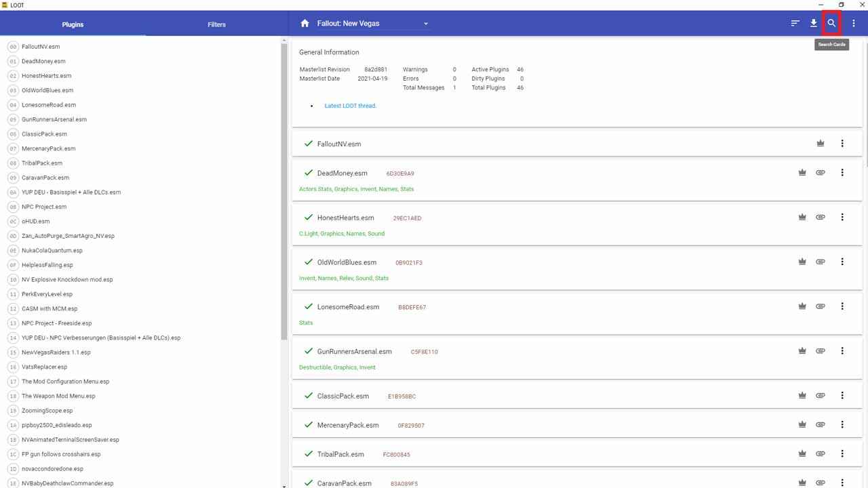The width and height of the screenshot is (868, 488).
Task: Click crown icon on HonestHearts.esm card
Action: (802, 218)
